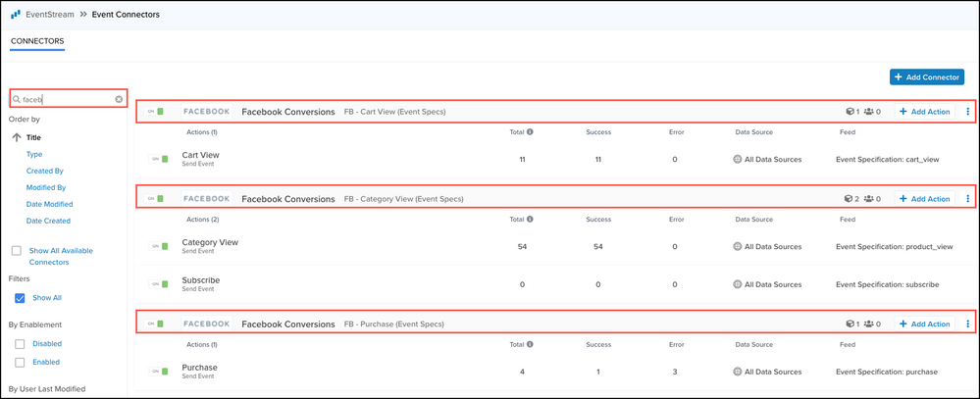The image size is (980, 399).
Task: Open the options menu for FB - Purchase connector
Action: click(x=968, y=324)
